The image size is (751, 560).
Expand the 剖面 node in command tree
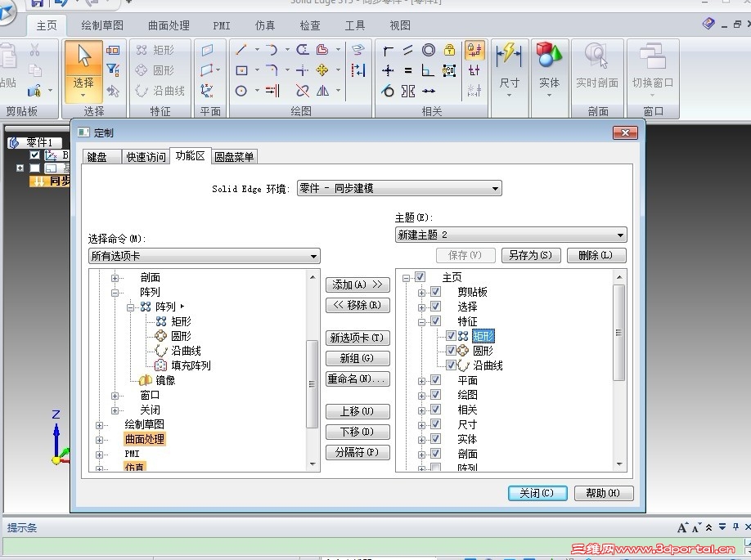pos(115,278)
